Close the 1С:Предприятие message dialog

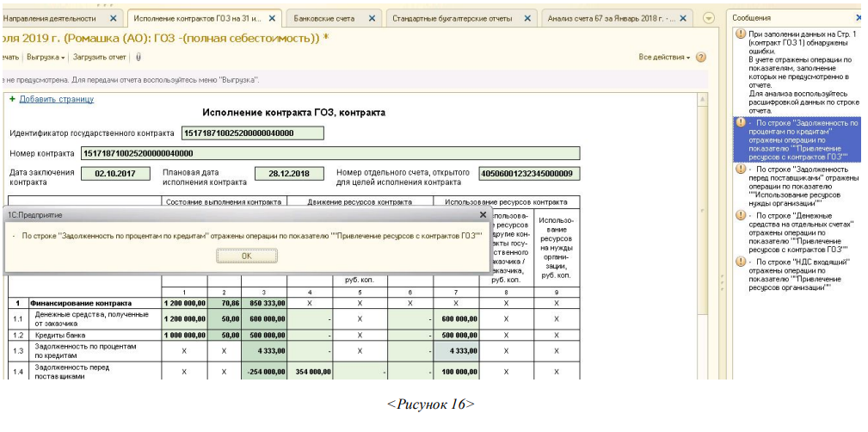pos(483,214)
